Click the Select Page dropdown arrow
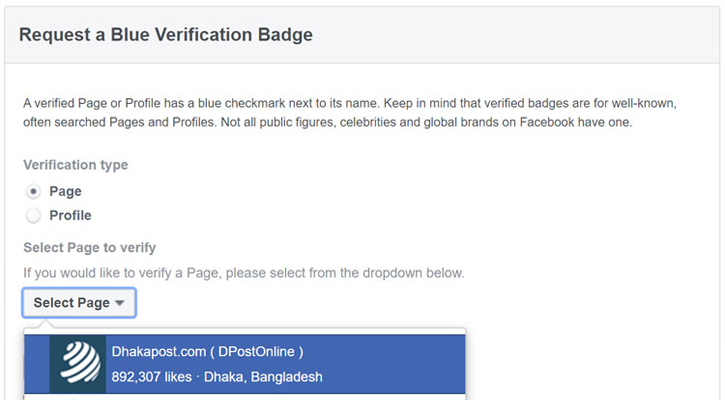The height and width of the screenshot is (400, 725). [x=120, y=304]
